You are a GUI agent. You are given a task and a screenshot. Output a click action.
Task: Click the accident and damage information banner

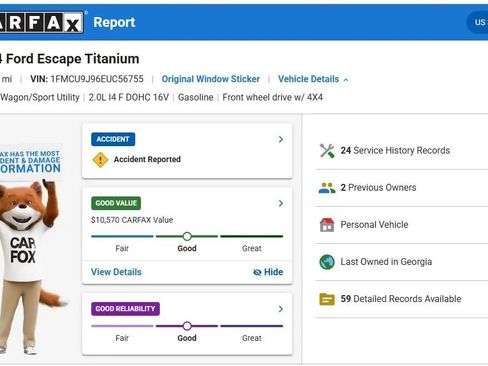coord(30,162)
